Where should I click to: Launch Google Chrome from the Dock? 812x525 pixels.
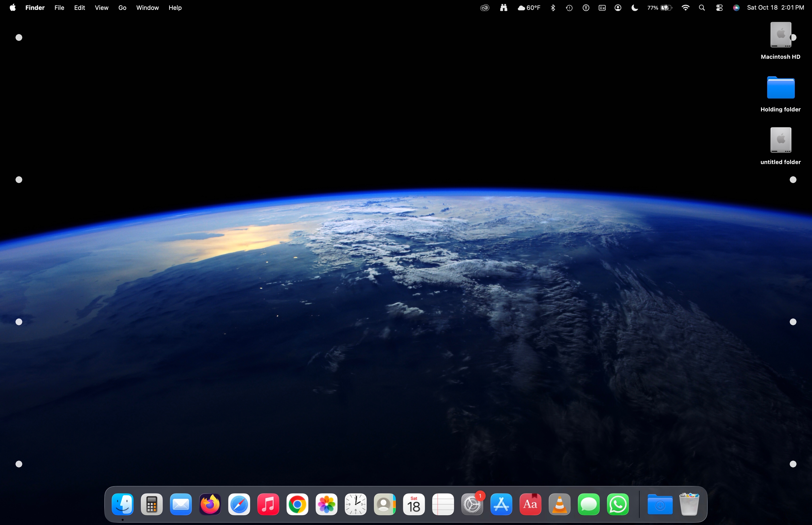[x=297, y=504]
